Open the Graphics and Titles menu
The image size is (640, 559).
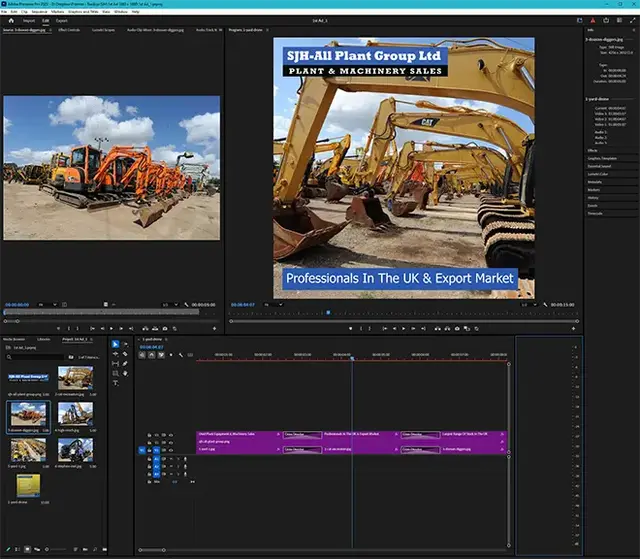pyautogui.click(x=83, y=12)
